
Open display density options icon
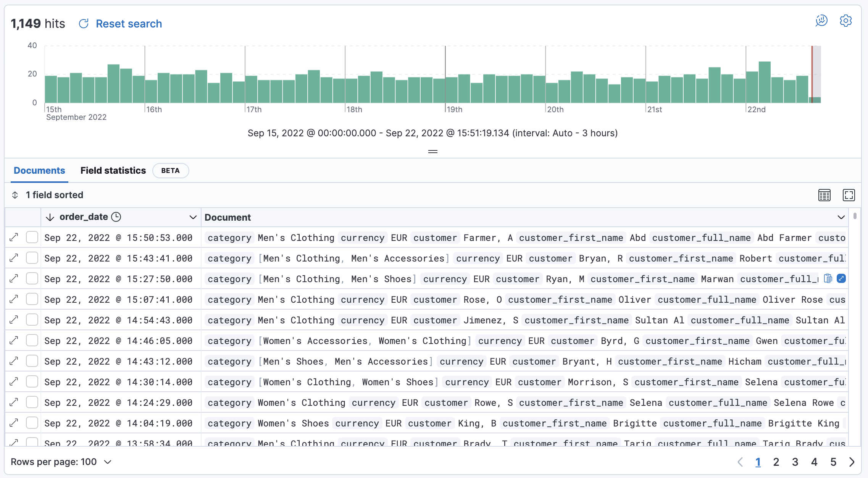[x=824, y=195]
